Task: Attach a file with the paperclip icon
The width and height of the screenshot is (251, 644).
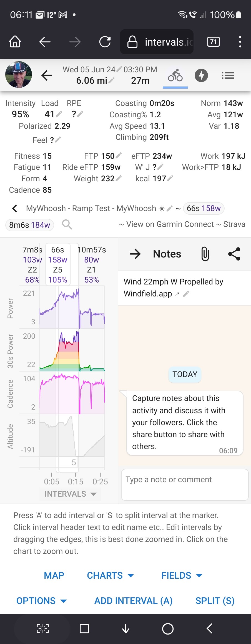Action: [205, 254]
